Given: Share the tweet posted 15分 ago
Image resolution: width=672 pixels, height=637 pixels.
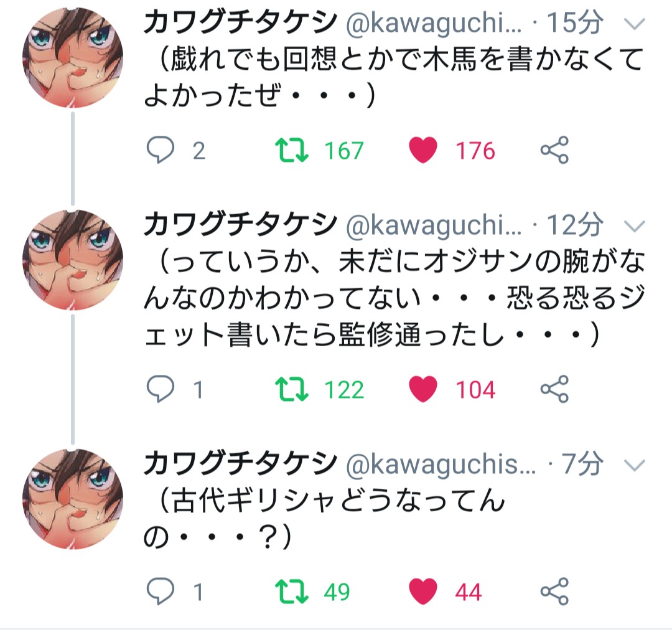Looking at the screenshot, I should point(554,149).
